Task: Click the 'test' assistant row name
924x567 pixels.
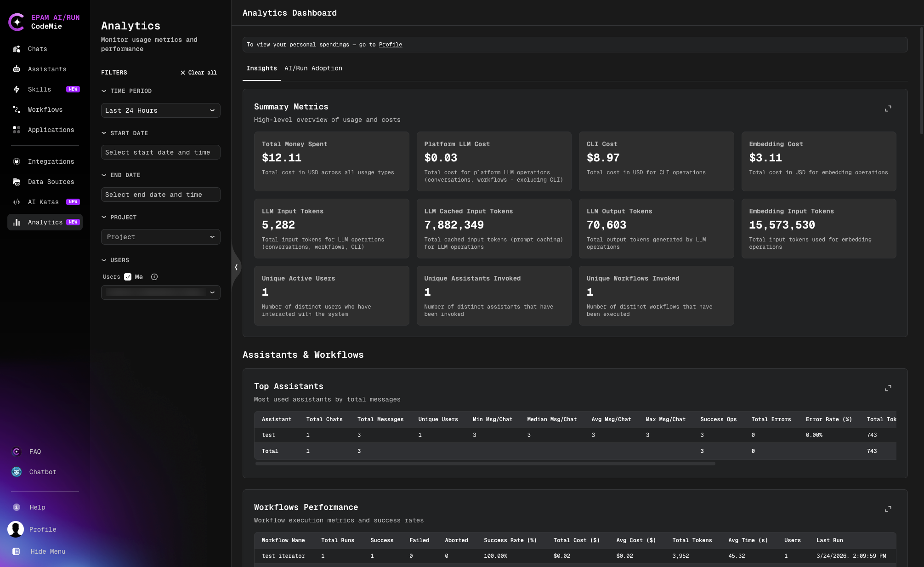Action: pos(268,435)
